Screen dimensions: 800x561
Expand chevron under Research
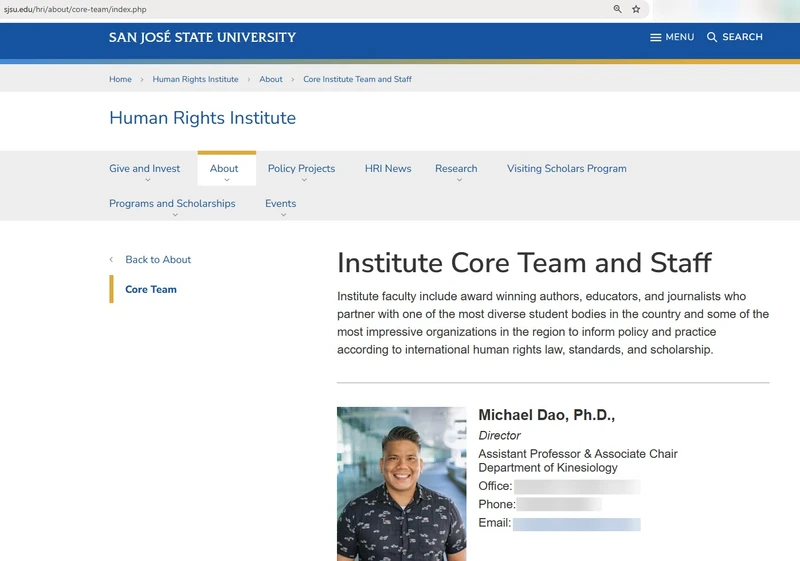click(459, 180)
